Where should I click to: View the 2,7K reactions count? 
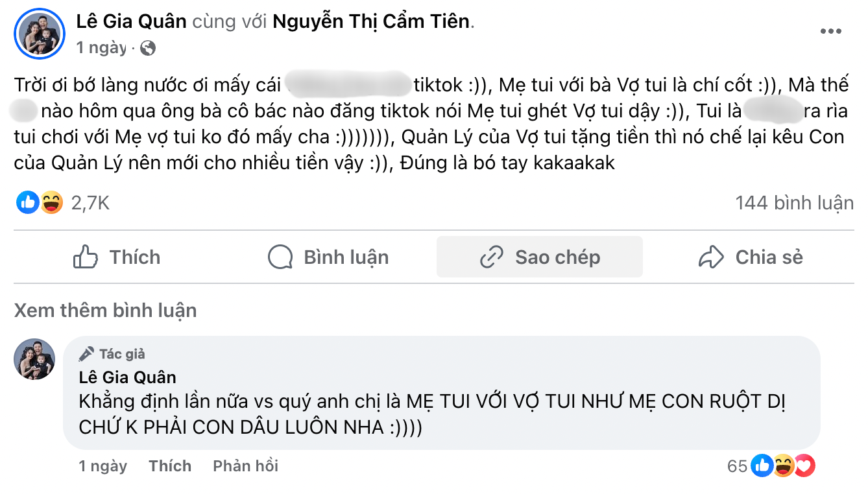pyautogui.click(x=90, y=203)
